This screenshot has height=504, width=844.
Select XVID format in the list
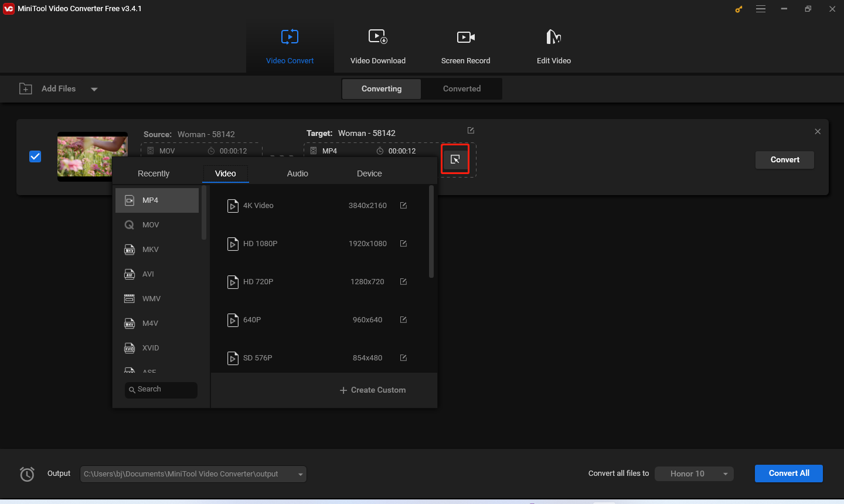click(157, 348)
